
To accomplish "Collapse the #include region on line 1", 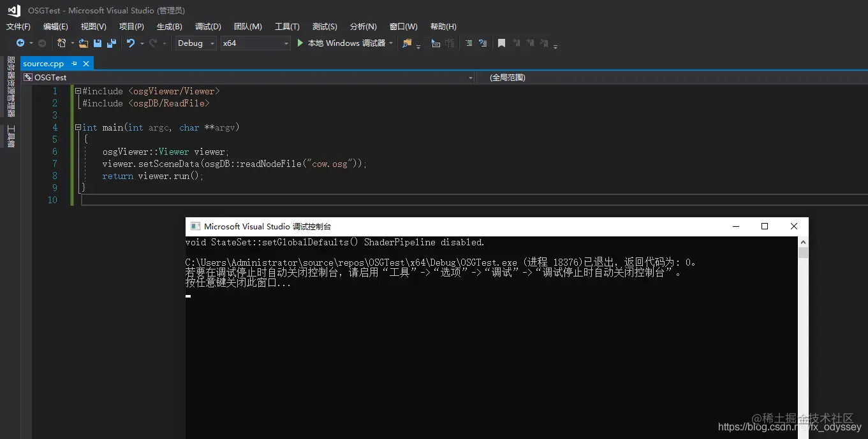I will pos(78,91).
